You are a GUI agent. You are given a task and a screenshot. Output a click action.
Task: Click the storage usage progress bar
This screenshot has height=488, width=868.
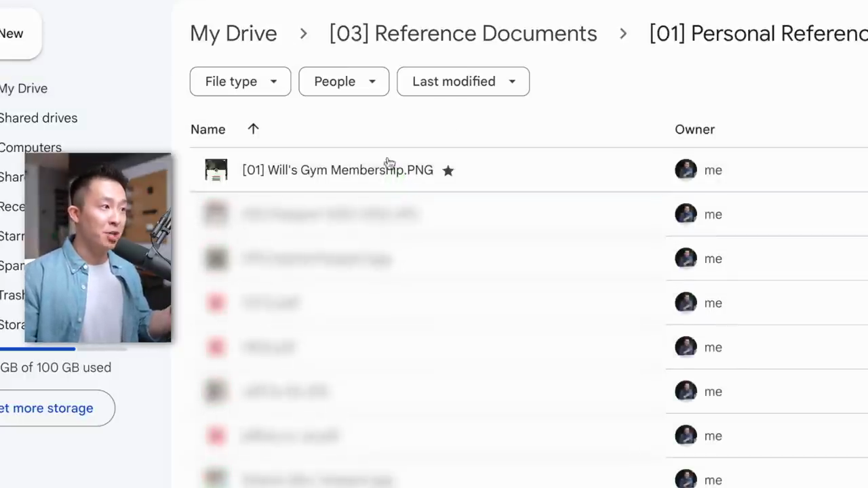click(63, 349)
